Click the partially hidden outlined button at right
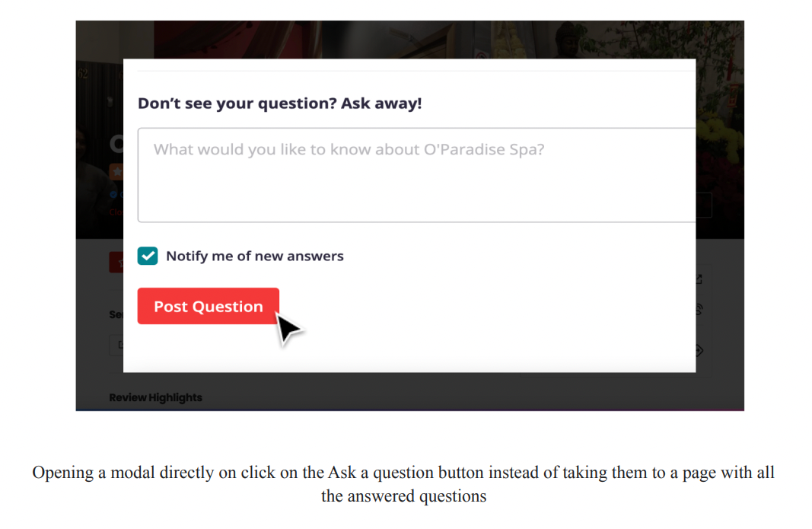Screen dimensions: 812x529 pos(704,206)
